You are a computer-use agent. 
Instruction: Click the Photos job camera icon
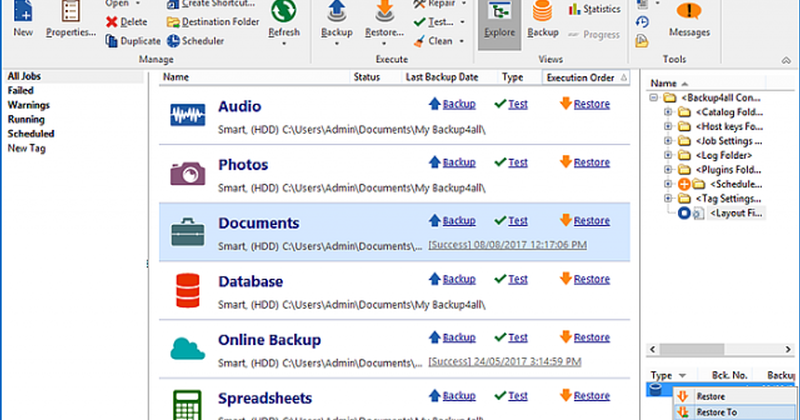pos(188,173)
